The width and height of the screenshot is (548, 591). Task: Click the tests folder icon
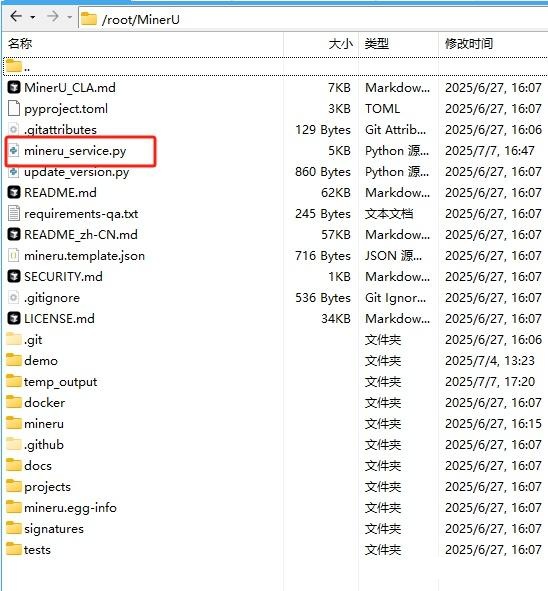coord(14,549)
